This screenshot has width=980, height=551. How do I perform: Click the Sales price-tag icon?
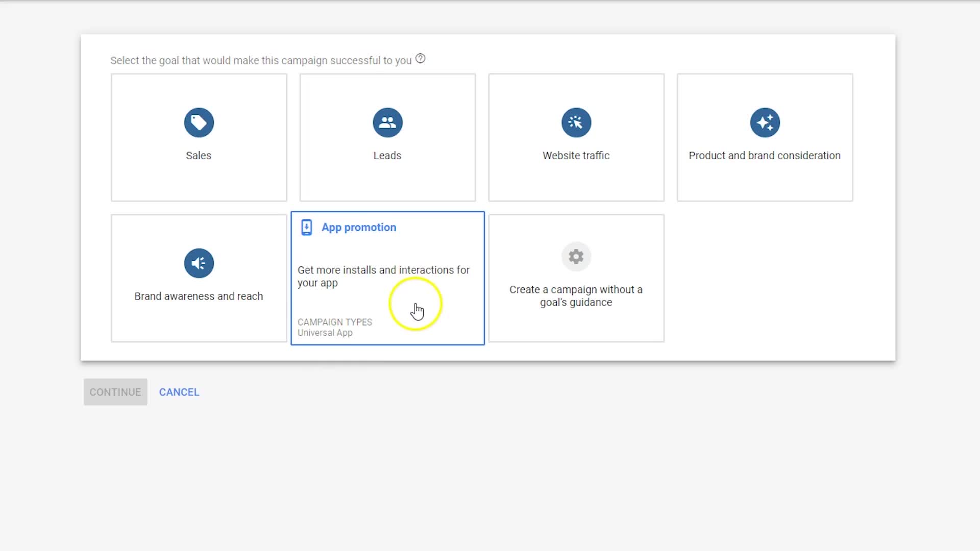[x=199, y=122]
